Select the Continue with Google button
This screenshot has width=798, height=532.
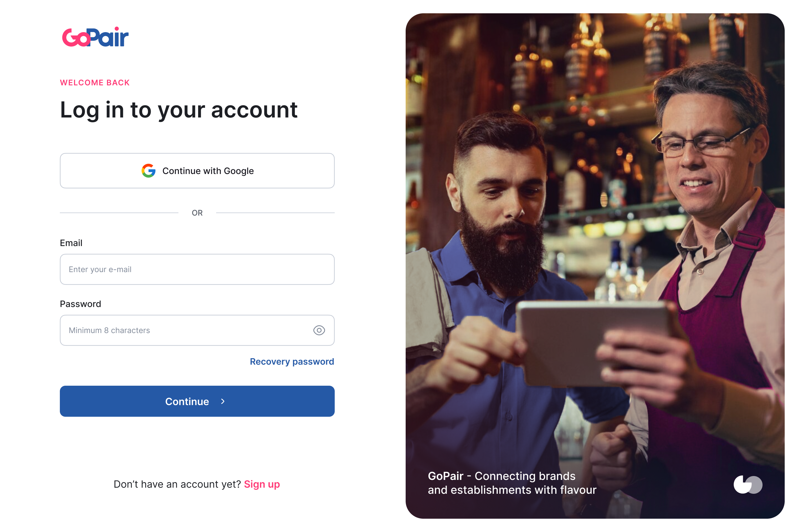[197, 171]
